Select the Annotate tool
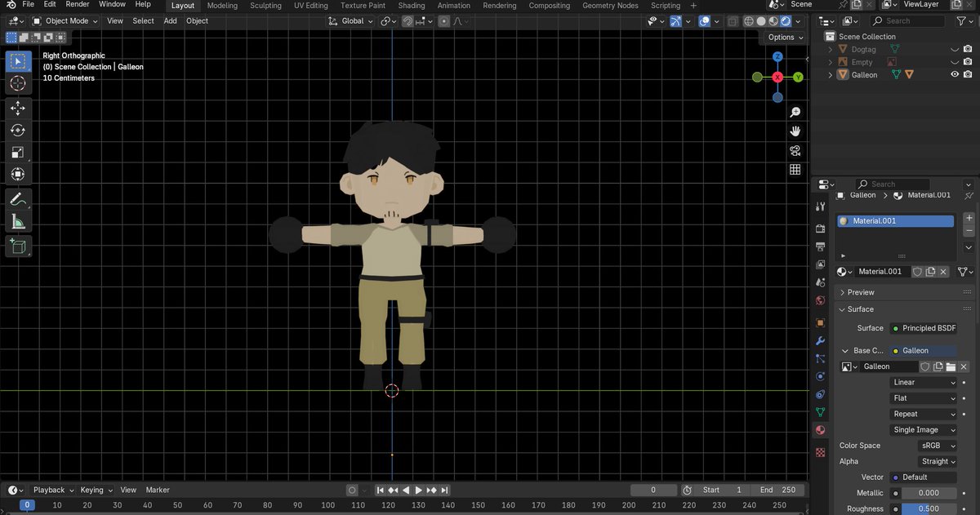This screenshot has width=980, height=515. [x=18, y=199]
